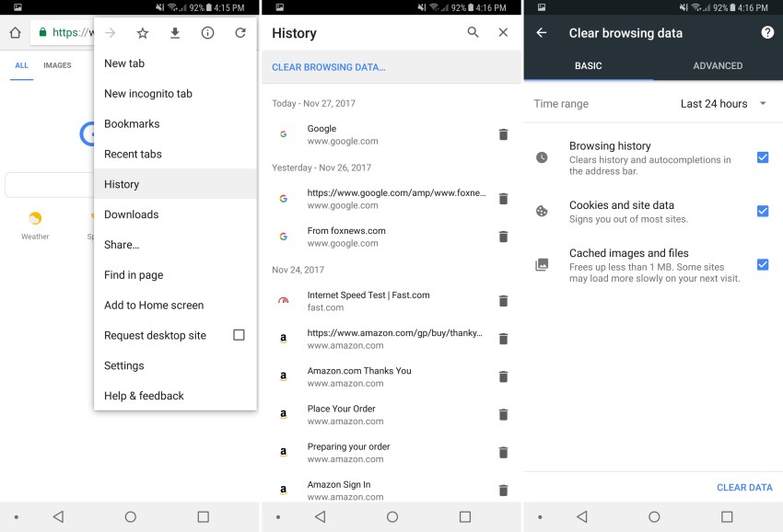Image resolution: width=783 pixels, height=532 pixels.
Task: Uncheck Cached images and files checkbox
Action: click(x=763, y=264)
